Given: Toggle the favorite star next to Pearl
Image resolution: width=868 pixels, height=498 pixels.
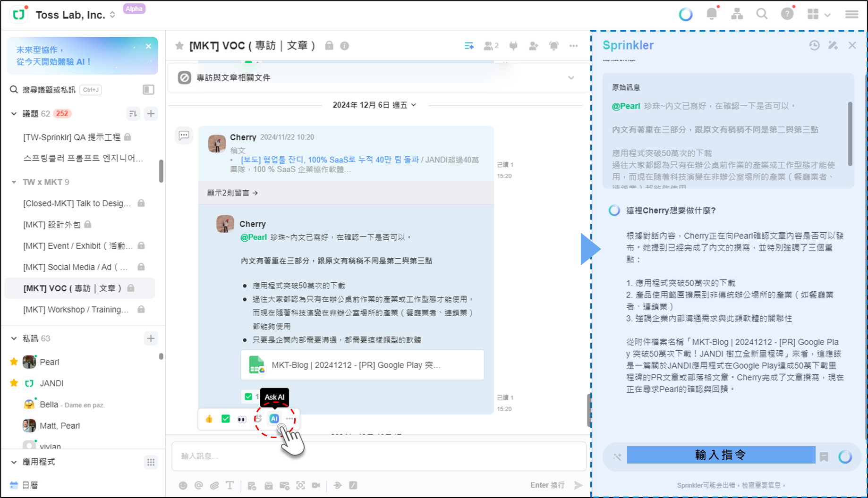Looking at the screenshot, I should 14,362.
